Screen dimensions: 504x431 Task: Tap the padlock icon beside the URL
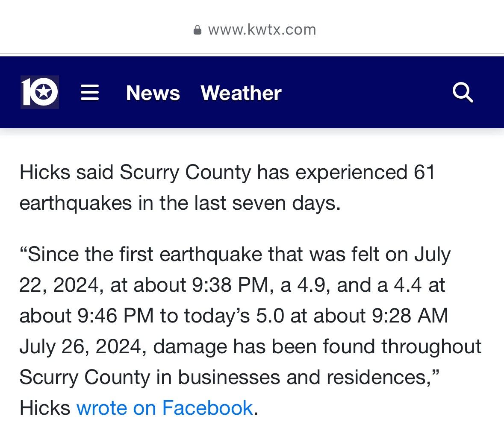pyautogui.click(x=197, y=30)
